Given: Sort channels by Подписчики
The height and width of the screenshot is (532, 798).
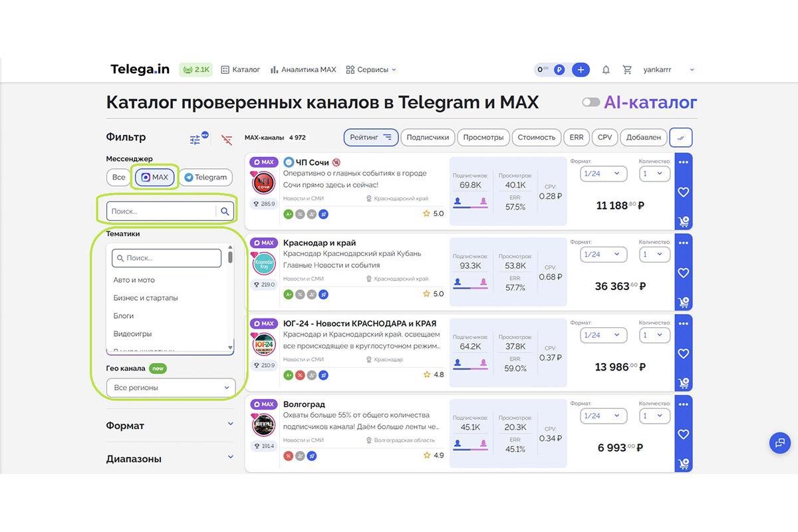Looking at the screenshot, I should 428,137.
